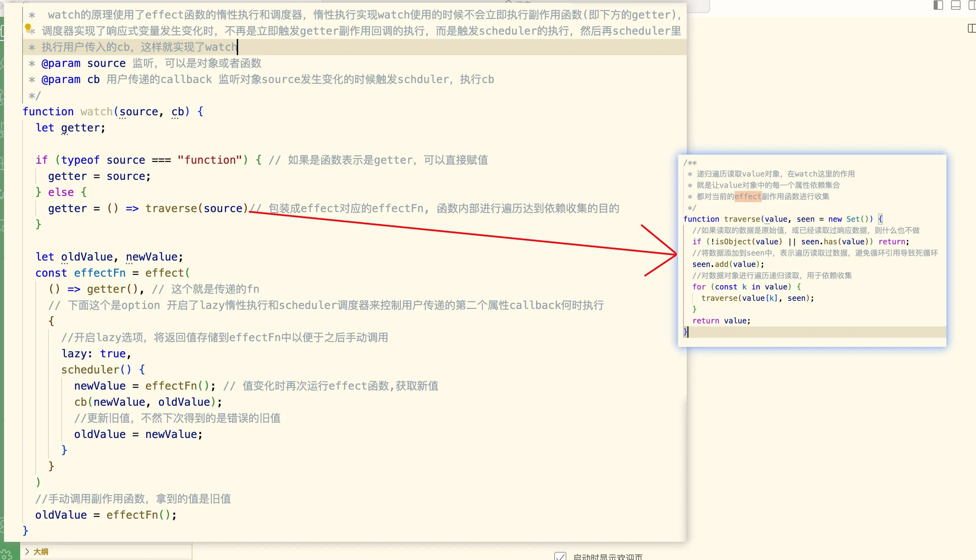Click the '() => getter(),' arrow function
The image size is (976, 560).
pyautogui.click(x=96, y=289)
